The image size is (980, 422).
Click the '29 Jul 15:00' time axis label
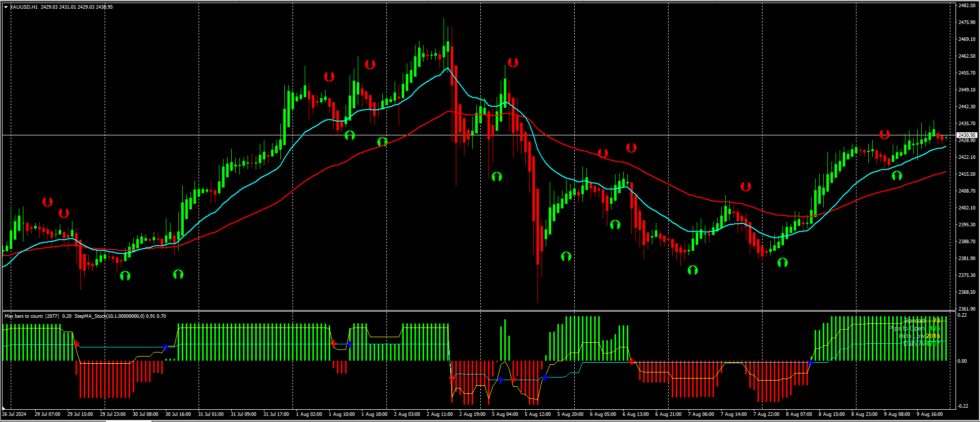click(x=80, y=414)
